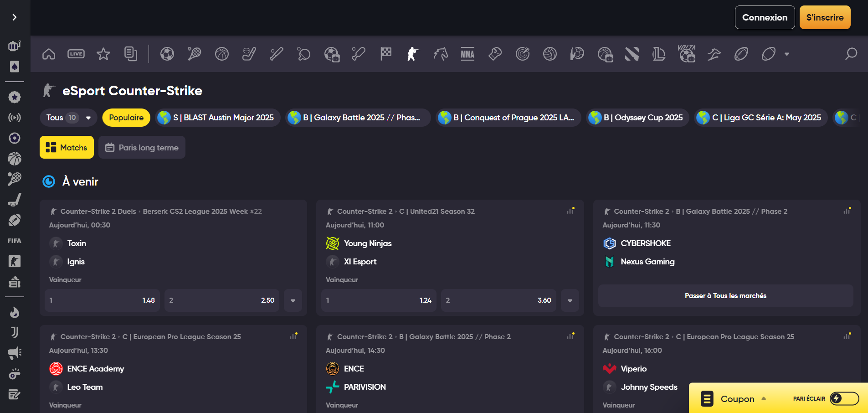Image resolution: width=868 pixels, height=413 pixels.
Task: Bet on Young Ninjas at odds 1.24
Action: pos(379,300)
